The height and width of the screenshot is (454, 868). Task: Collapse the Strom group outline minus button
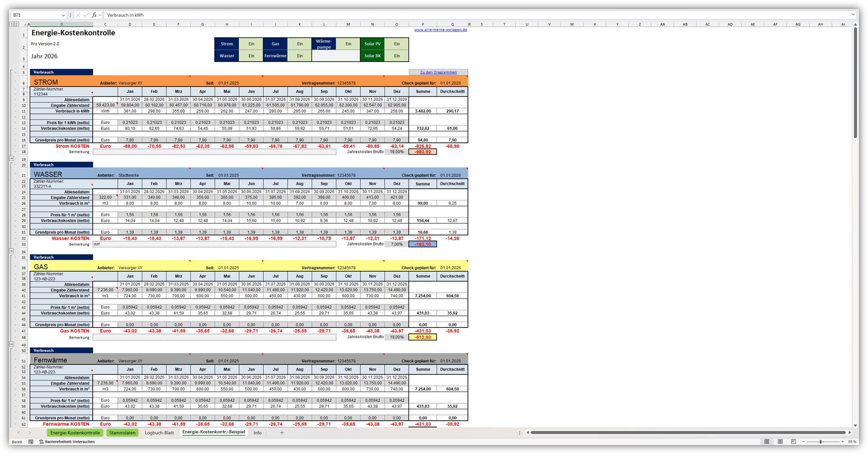[x=12, y=159]
